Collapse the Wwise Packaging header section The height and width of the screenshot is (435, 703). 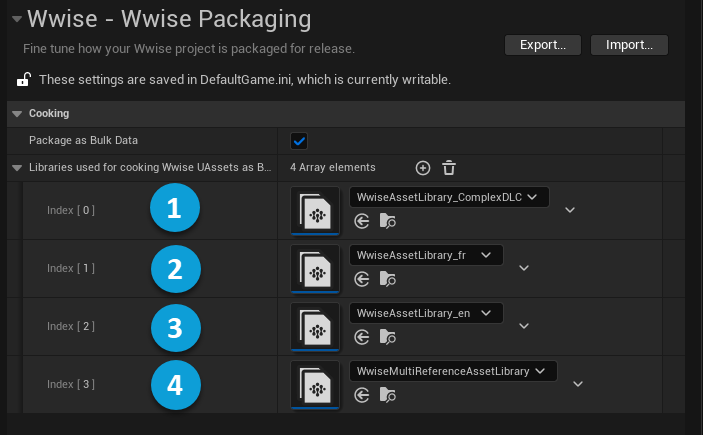(x=14, y=19)
